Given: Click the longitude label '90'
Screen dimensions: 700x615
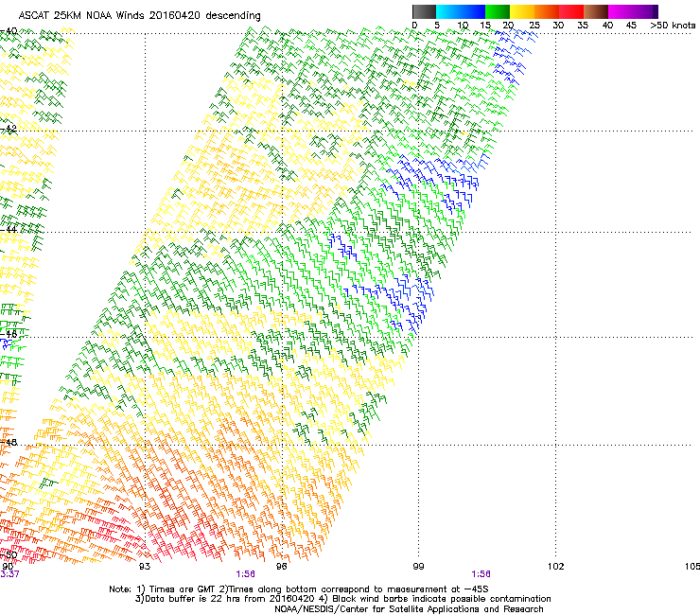Looking at the screenshot, I should [8, 567].
